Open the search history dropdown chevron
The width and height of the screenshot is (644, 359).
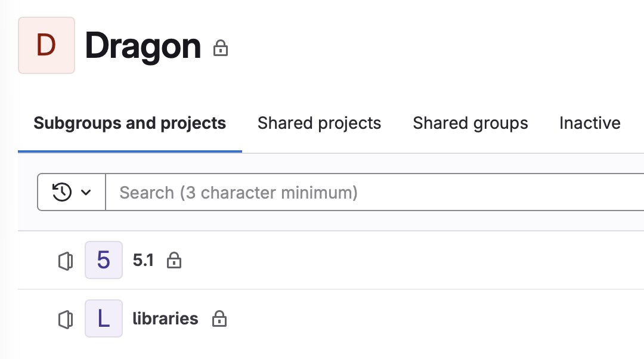pos(86,192)
